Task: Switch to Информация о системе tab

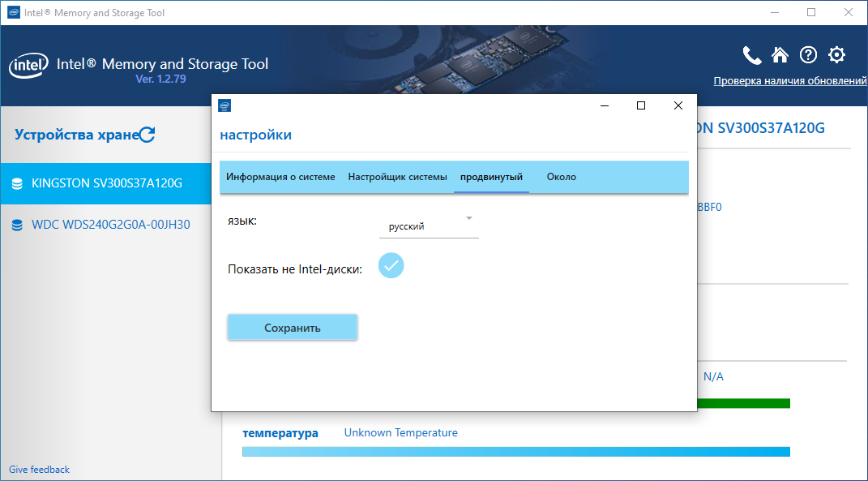Action: [280, 177]
